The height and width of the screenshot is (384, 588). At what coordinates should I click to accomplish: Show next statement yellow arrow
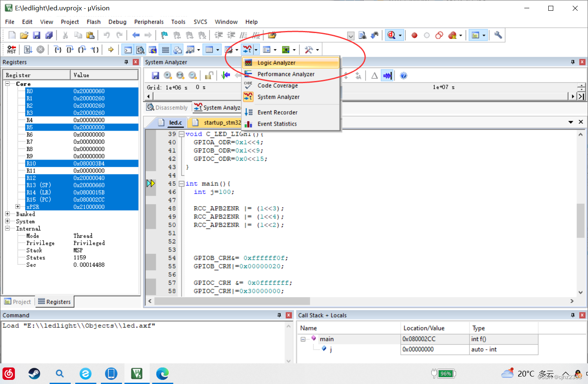click(x=111, y=50)
